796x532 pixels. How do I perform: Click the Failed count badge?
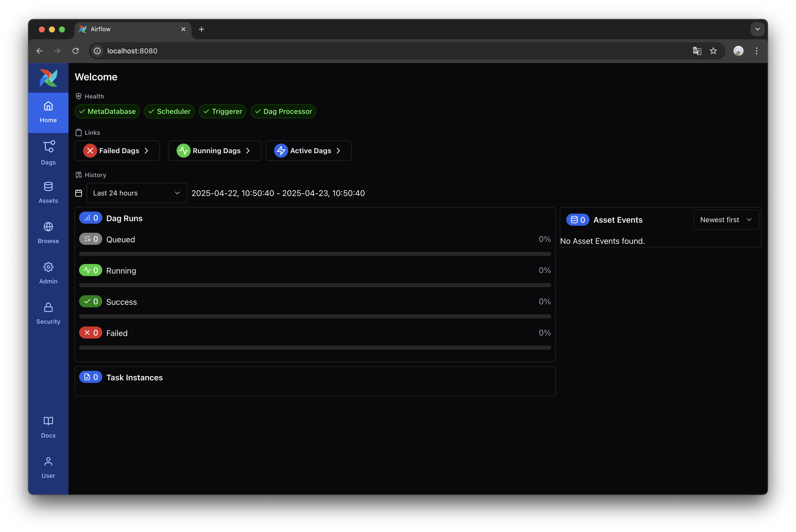click(x=91, y=333)
